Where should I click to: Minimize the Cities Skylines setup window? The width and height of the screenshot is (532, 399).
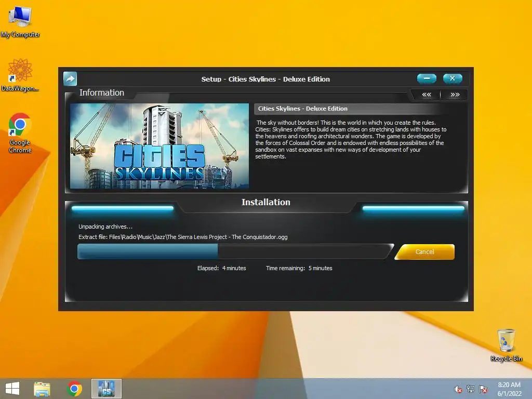tap(427, 78)
